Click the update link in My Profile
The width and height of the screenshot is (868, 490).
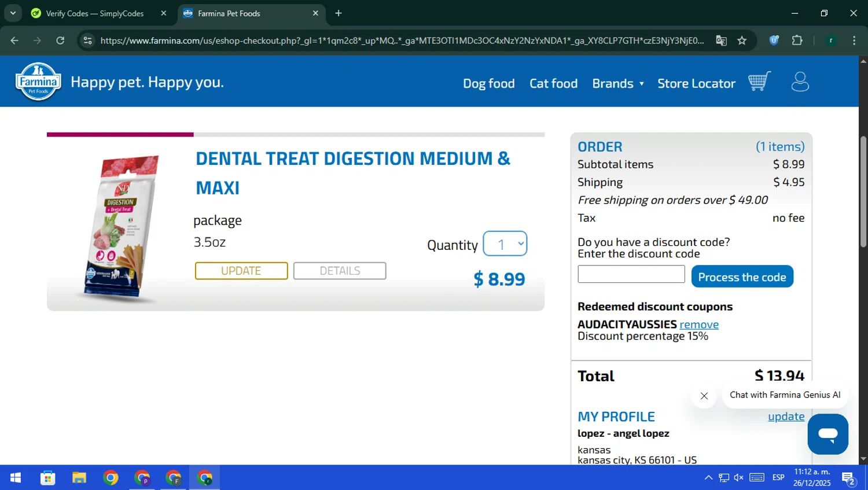(x=786, y=416)
